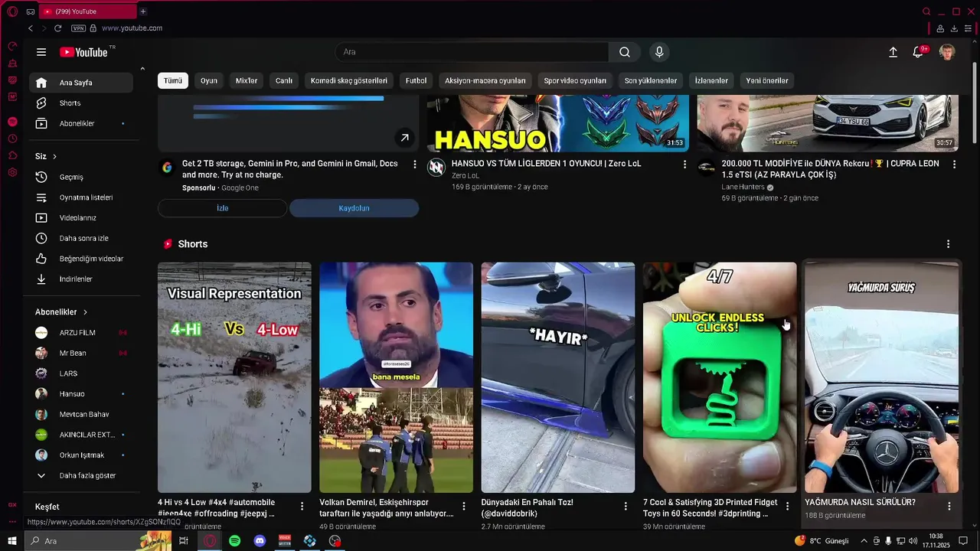Screen dimensions: 980x551
Task: Open Spotify from the taskbar
Action: (x=235, y=541)
